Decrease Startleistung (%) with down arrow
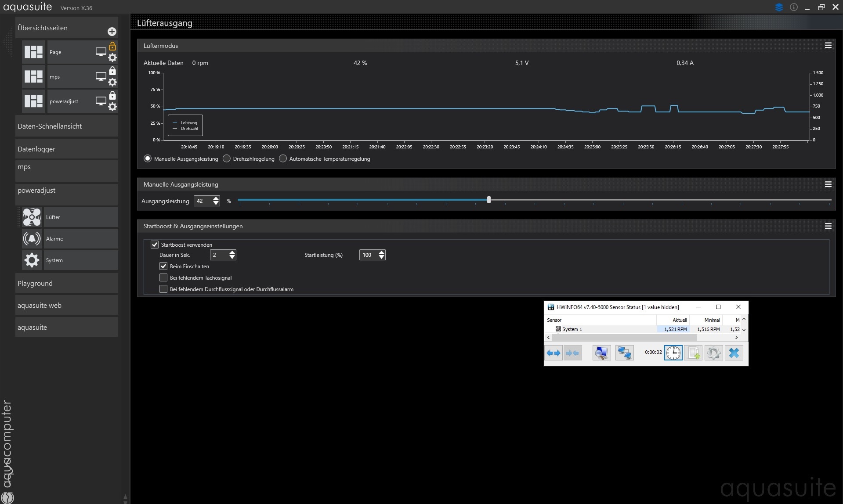Image resolution: width=843 pixels, height=504 pixels. (x=381, y=257)
